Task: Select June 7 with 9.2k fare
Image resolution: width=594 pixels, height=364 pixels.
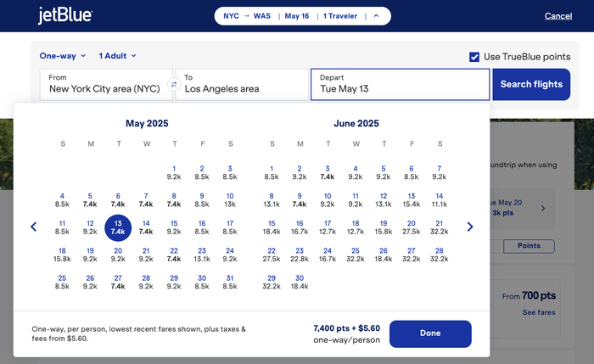Action: [440, 172]
